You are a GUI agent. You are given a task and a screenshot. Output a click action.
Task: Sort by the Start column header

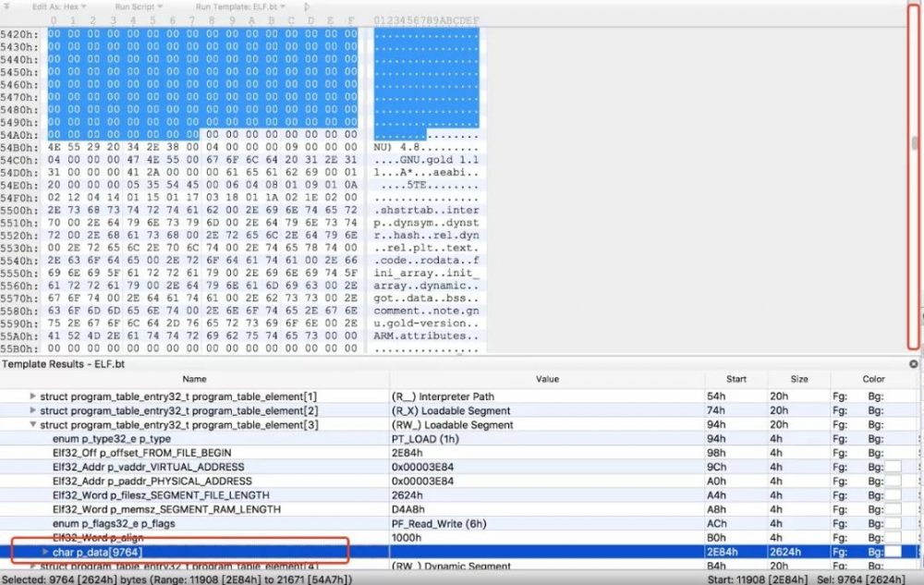736,380
